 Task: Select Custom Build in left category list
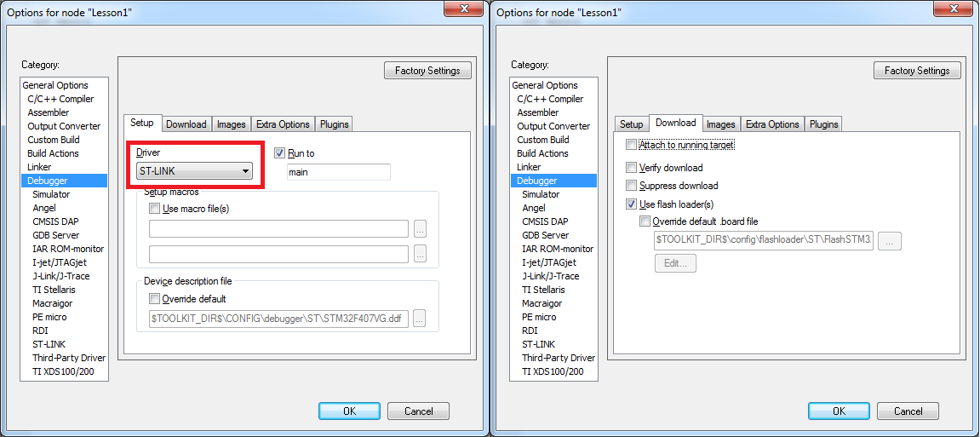tap(54, 140)
